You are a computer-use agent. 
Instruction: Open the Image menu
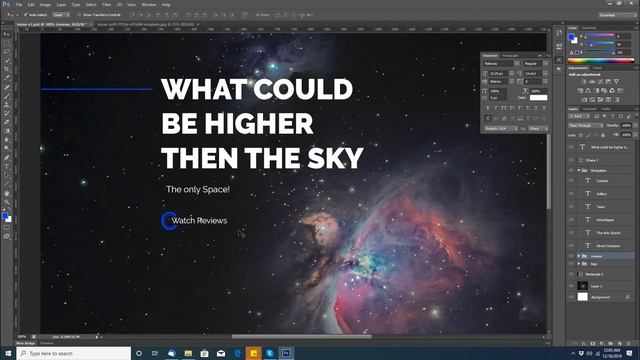[45, 4]
